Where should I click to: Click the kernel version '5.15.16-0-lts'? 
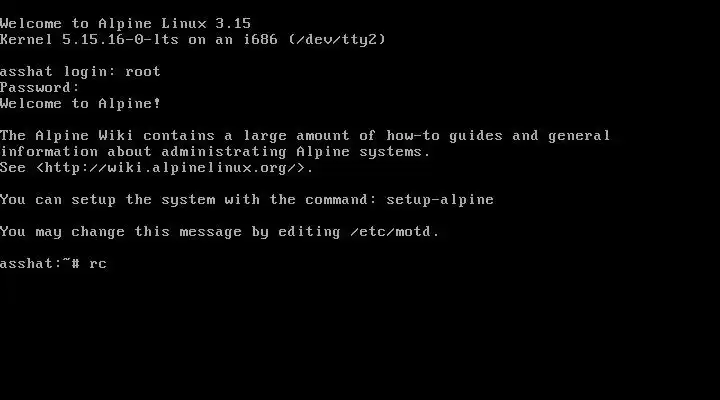tap(120, 39)
